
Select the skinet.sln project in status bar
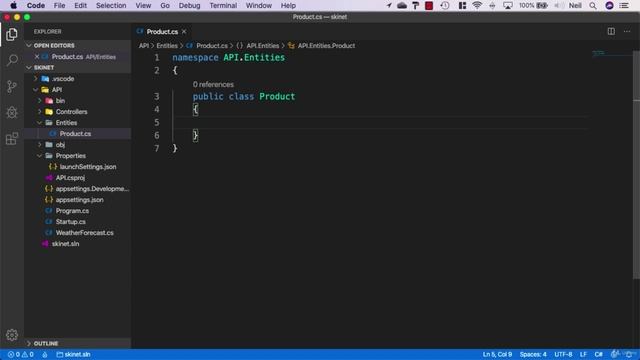(73, 354)
